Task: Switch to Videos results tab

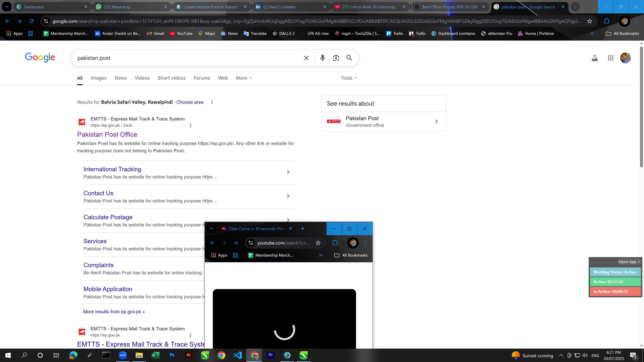Action: [142, 78]
